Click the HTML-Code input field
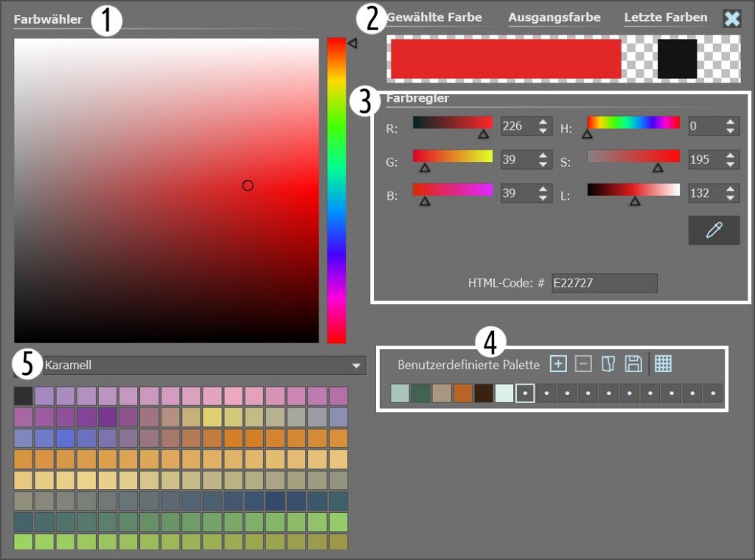The image size is (755, 560). click(x=604, y=283)
